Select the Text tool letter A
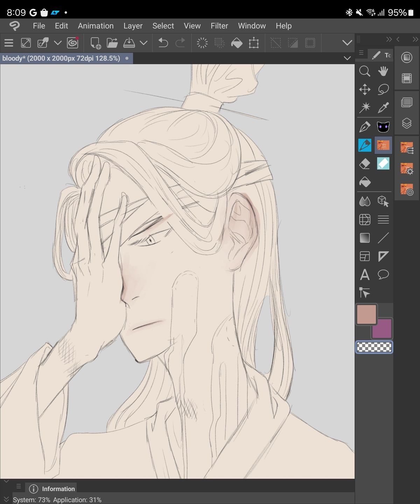 (365, 275)
